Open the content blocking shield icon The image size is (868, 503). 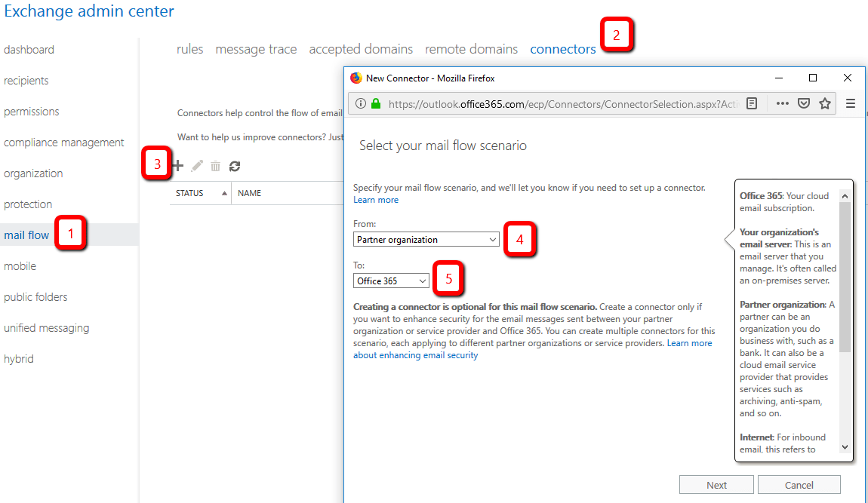pyautogui.click(x=802, y=104)
